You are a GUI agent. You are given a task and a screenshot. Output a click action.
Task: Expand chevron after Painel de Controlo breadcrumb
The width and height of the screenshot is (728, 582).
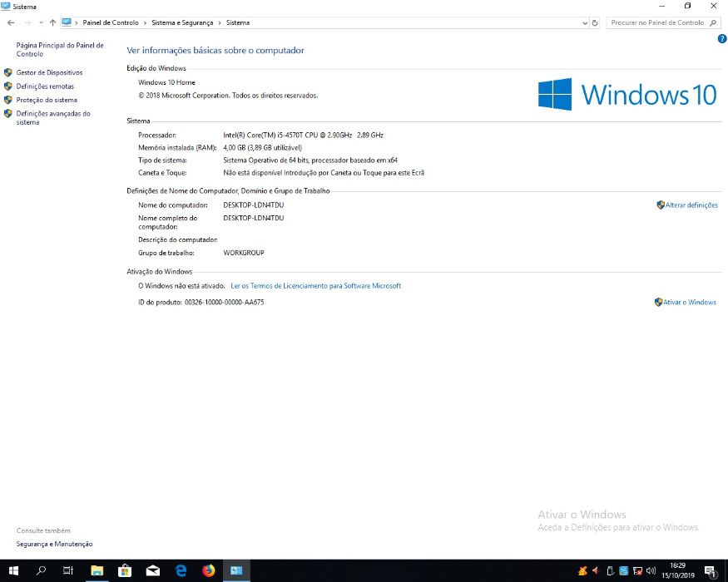(x=145, y=22)
